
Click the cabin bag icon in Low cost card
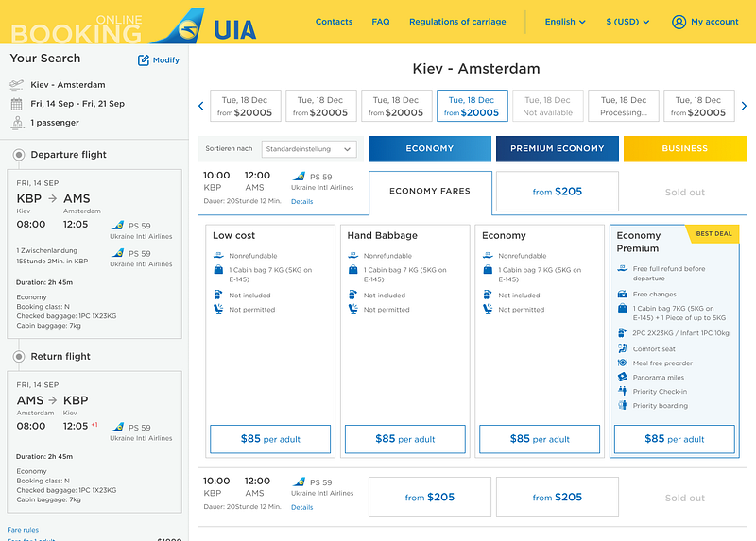218,270
